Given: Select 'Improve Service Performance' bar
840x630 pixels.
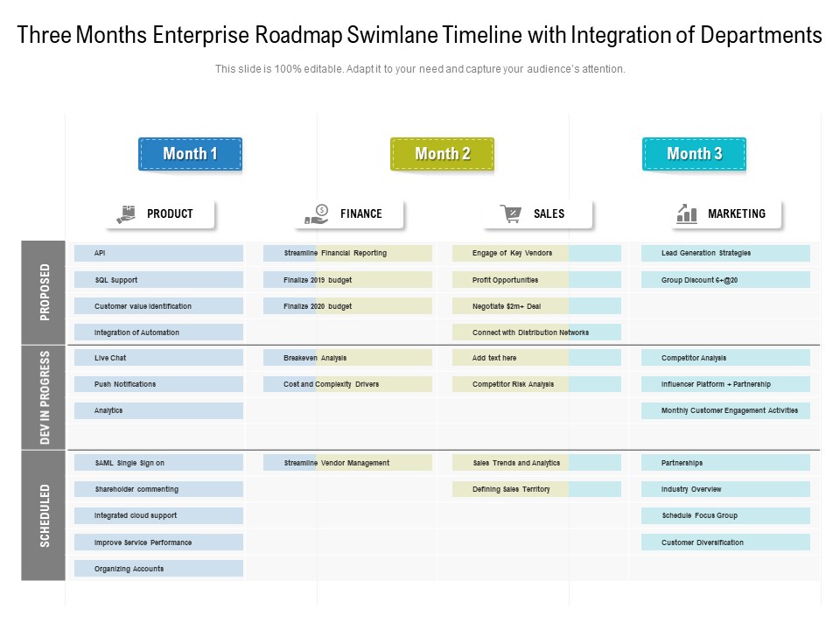Looking at the screenshot, I should pos(158,542).
